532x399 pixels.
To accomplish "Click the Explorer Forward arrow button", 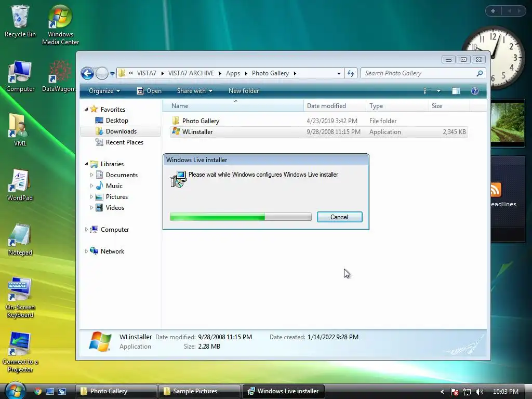I will (102, 73).
